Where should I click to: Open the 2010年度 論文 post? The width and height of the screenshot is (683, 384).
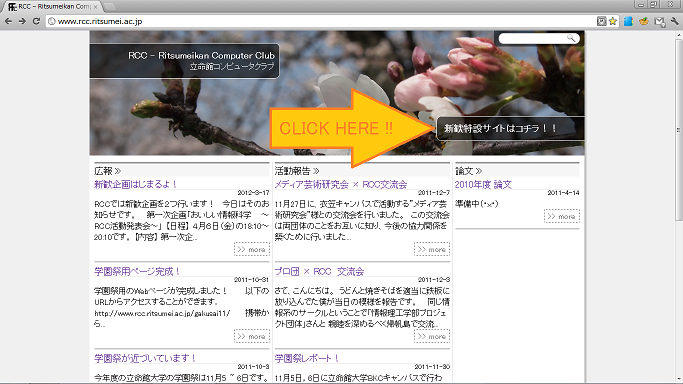click(x=483, y=184)
